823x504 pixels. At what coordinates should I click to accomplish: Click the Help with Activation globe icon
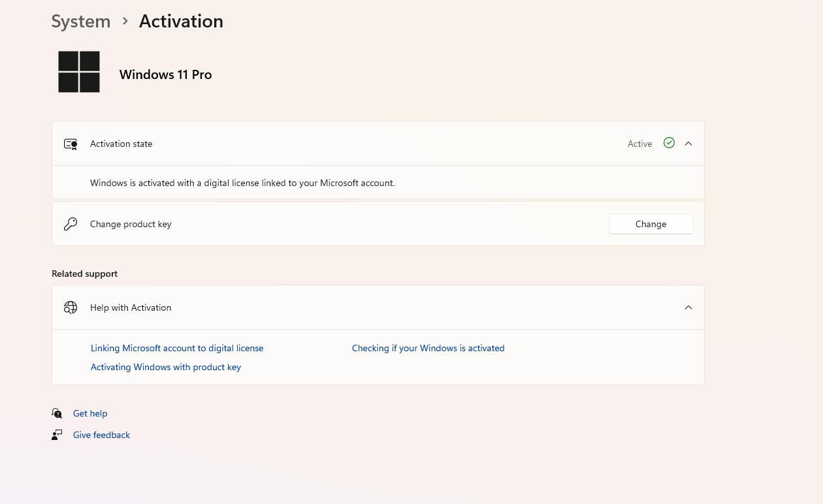tap(71, 307)
